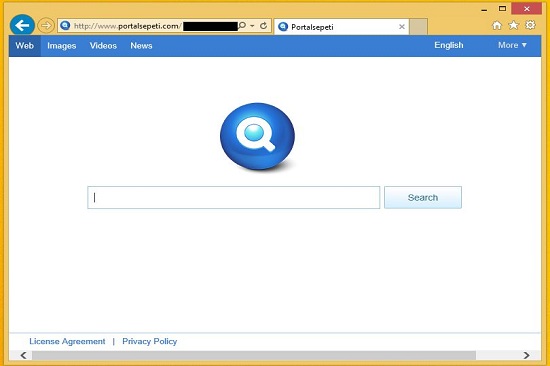Open the License Agreement link
Viewport: 550px width, 366px height.
67,341
